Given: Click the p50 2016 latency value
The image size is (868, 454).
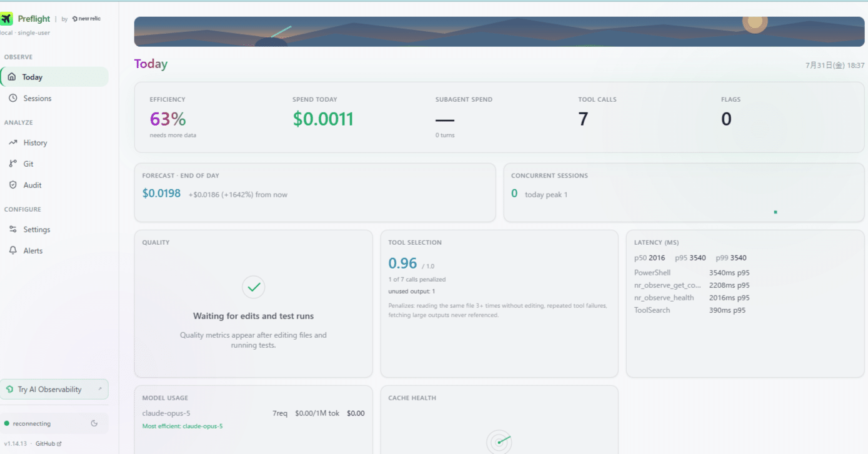Looking at the screenshot, I should click(x=649, y=257).
